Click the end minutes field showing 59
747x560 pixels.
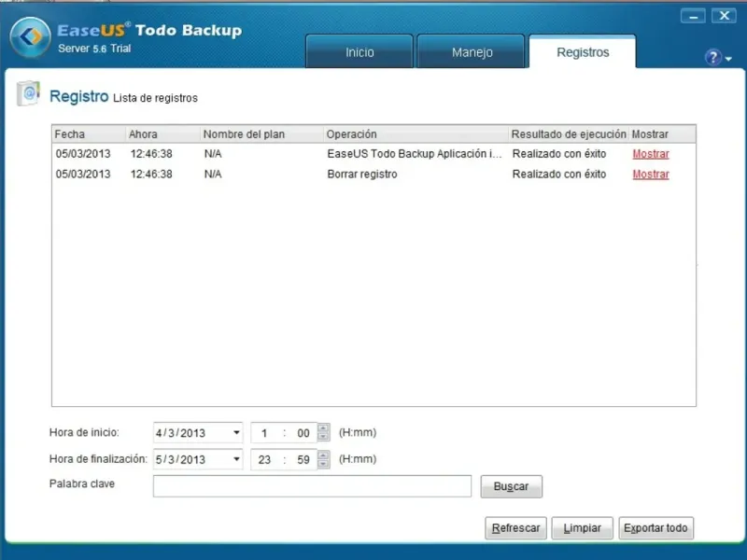303,459
